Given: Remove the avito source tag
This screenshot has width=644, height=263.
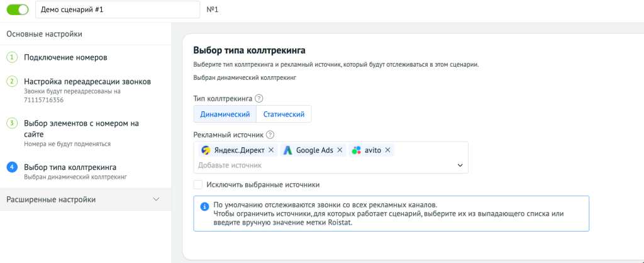Looking at the screenshot, I should (387, 150).
